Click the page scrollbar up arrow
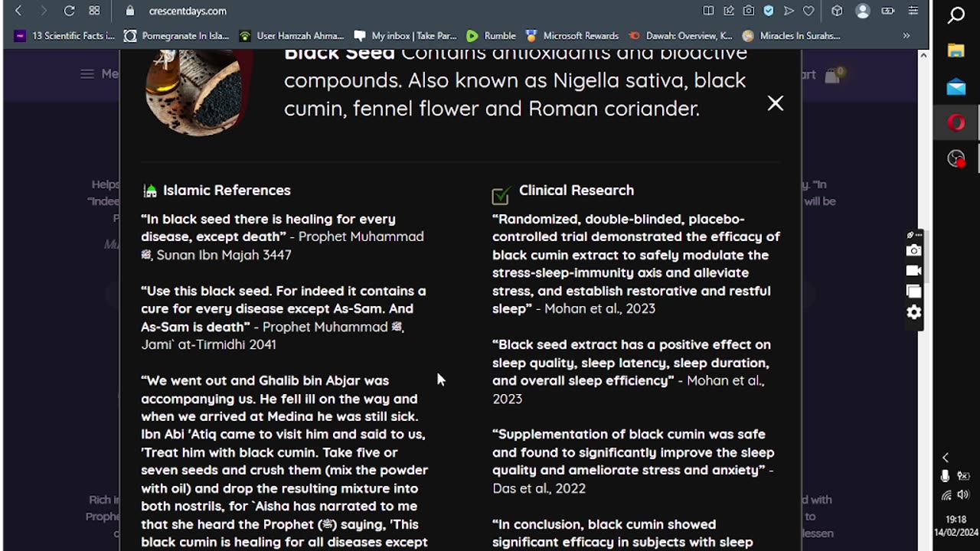Image resolution: width=980 pixels, height=551 pixels. pyautogui.click(x=923, y=55)
